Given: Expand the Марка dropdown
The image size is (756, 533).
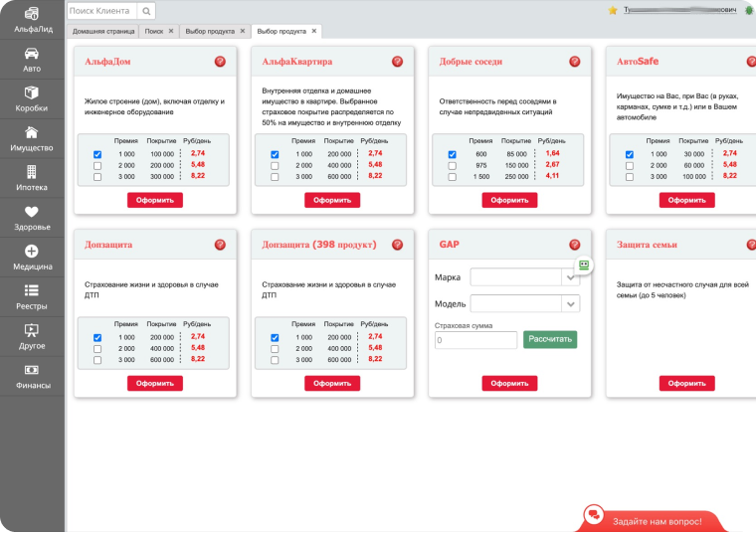Looking at the screenshot, I should tap(571, 277).
